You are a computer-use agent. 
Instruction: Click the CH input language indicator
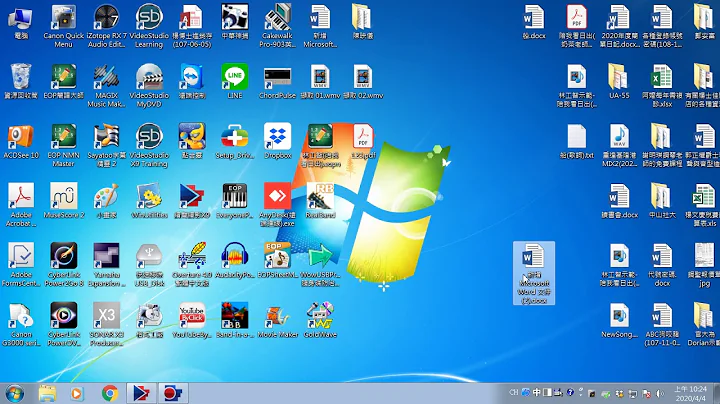tap(513, 393)
